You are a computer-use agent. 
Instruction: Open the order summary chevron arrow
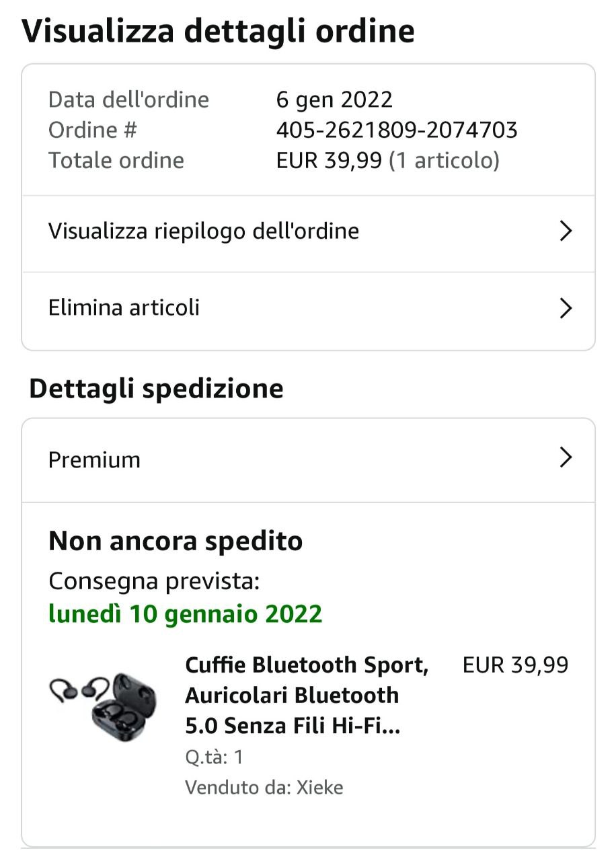(566, 231)
